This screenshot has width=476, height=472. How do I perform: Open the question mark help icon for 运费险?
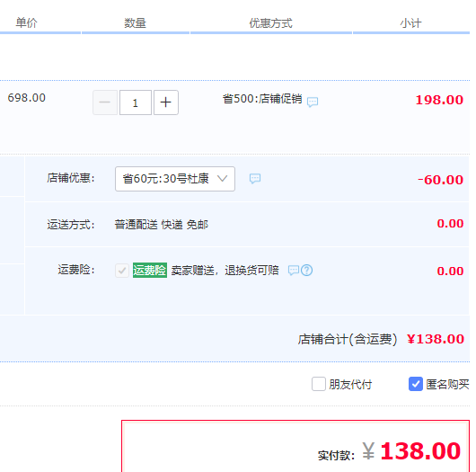click(x=306, y=271)
